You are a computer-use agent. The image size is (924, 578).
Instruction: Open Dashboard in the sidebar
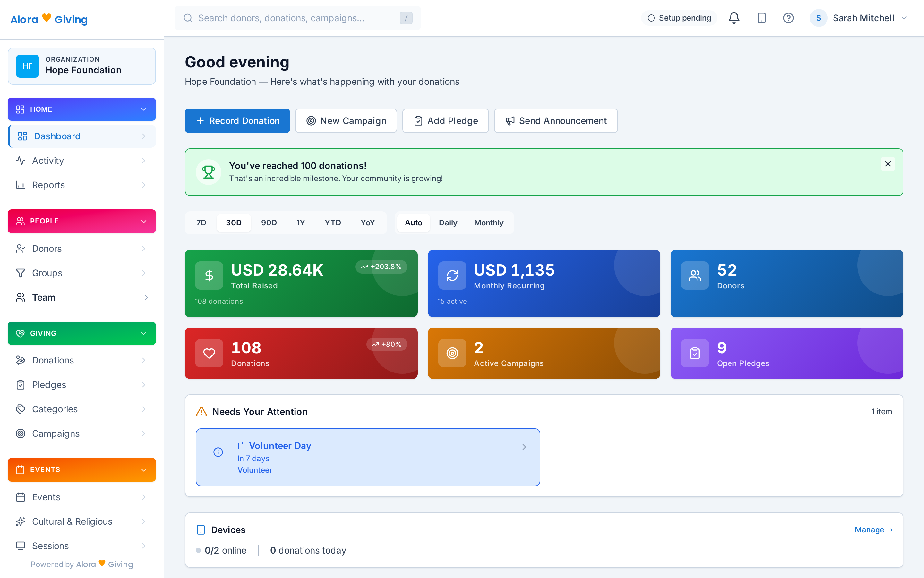[82, 136]
